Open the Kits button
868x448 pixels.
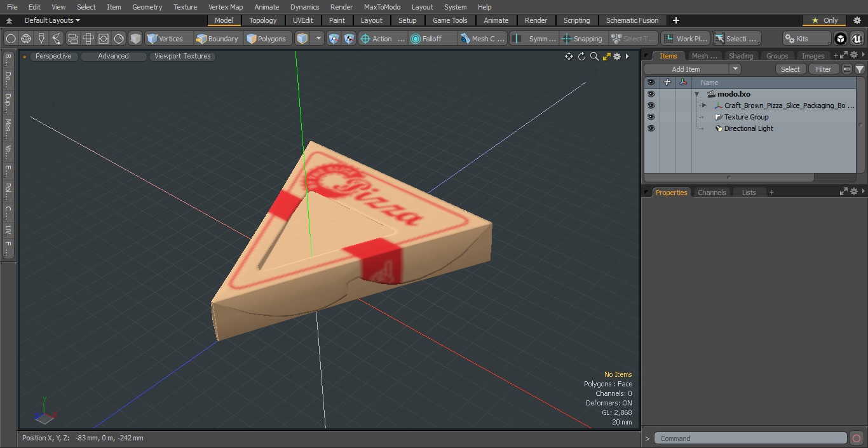point(806,39)
